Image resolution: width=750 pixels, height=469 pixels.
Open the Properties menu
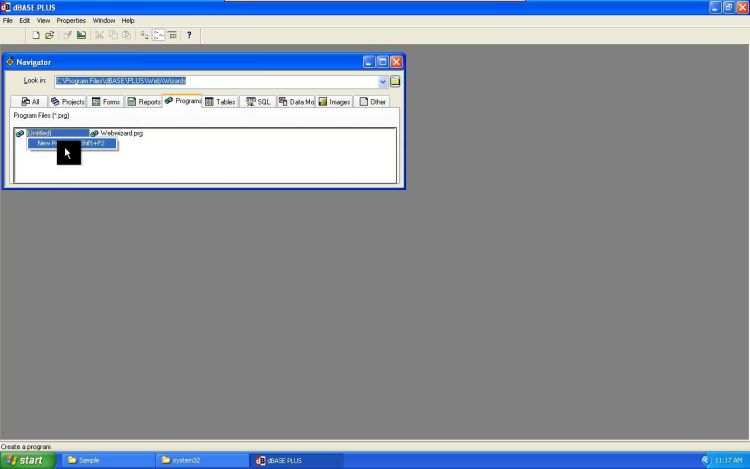pos(71,21)
